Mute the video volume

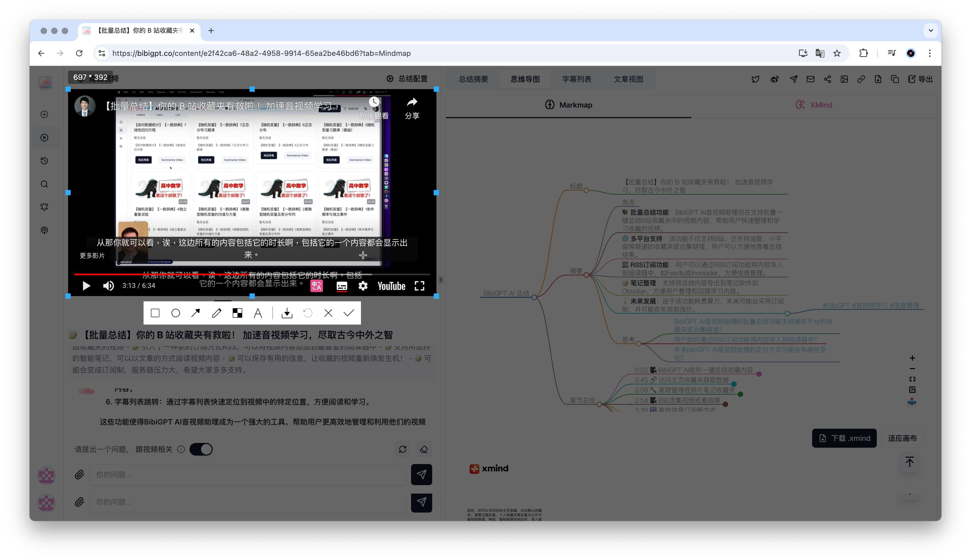point(108,286)
